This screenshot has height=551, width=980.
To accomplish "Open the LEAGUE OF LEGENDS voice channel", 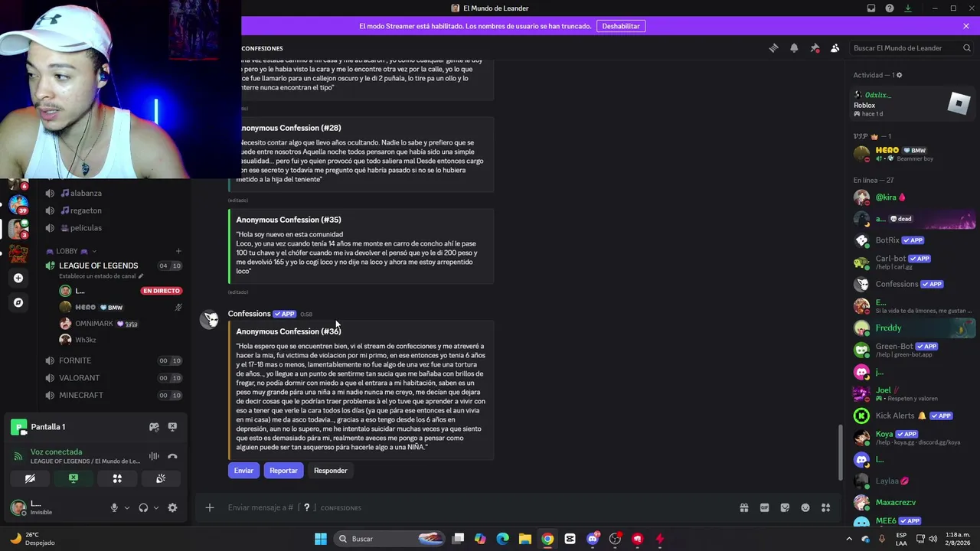I will [x=99, y=266].
